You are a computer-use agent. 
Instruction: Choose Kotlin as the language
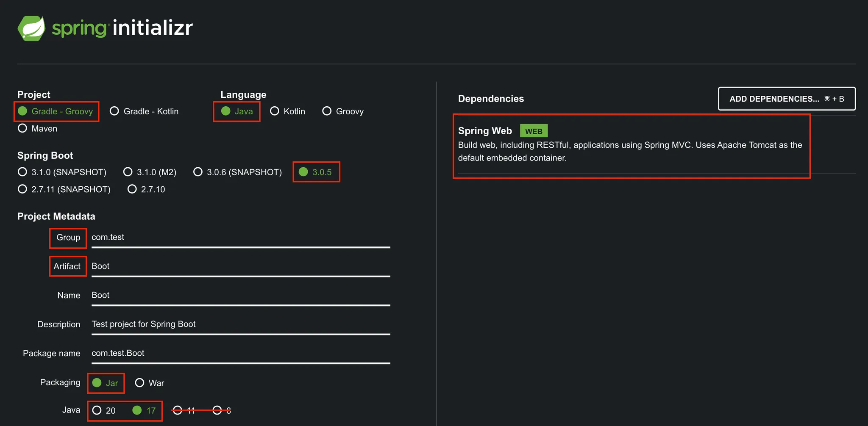click(288, 111)
